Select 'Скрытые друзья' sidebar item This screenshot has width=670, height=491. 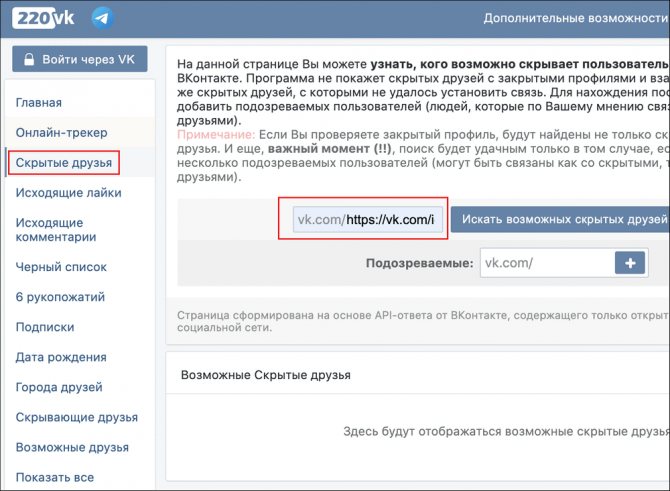(x=64, y=162)
